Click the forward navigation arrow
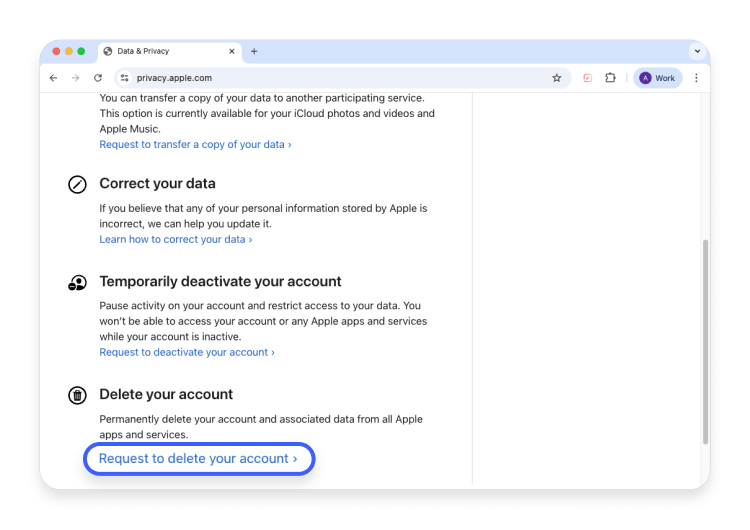The height and width of the screenshot is (530, 750). pyautogui.click(x=76, y=78)
